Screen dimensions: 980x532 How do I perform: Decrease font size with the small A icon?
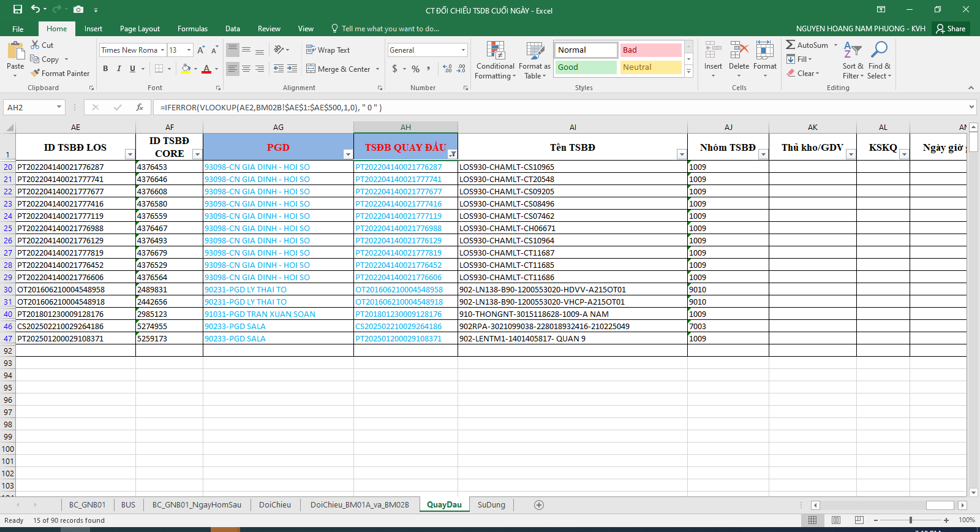pyautogui.click(x=214, y=50)
